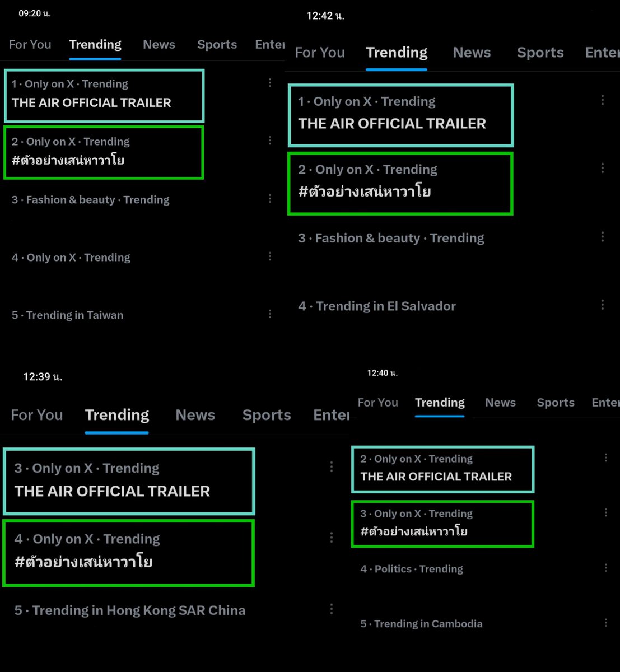The height and width of the screenshot is (672, 620).
Task: Open Sports tab in 12:40 screenshot
Action: 556,403
